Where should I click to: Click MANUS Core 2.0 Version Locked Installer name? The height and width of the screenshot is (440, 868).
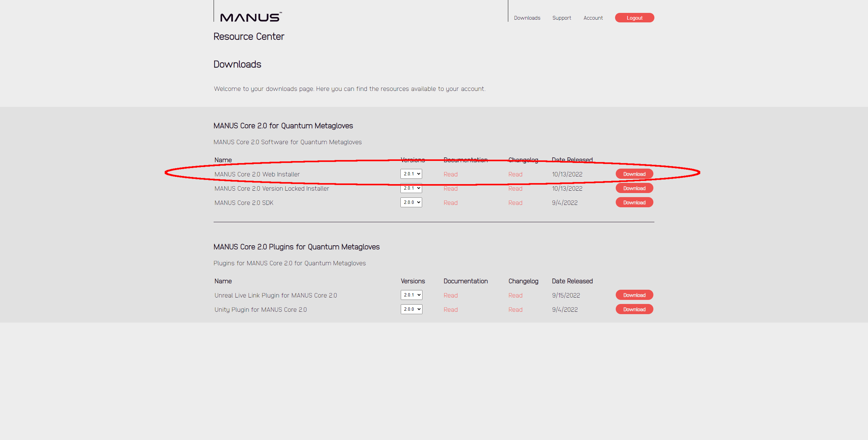272,188
